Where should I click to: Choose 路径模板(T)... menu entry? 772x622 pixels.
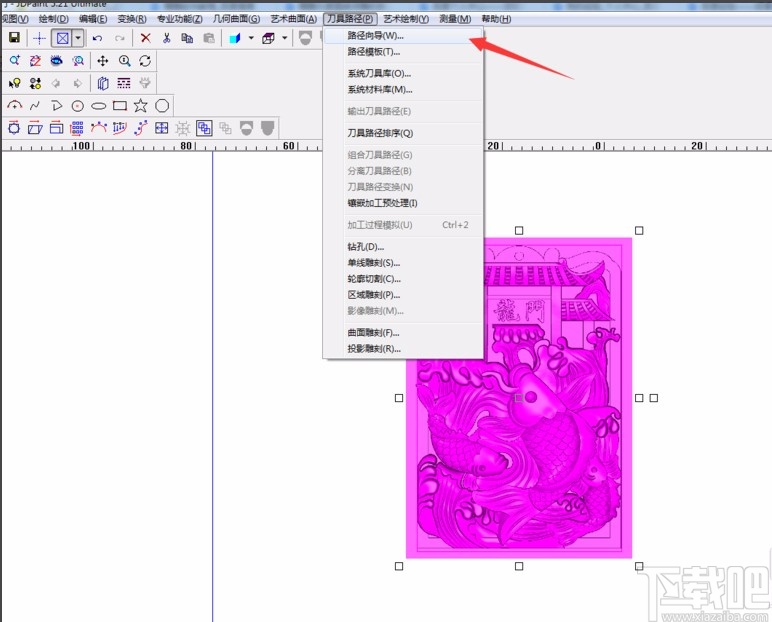[403, 52]
